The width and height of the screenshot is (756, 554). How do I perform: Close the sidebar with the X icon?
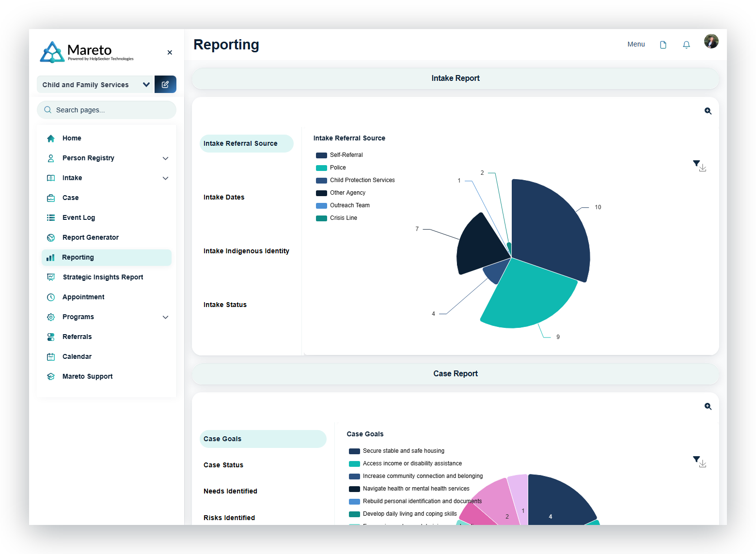170,52
